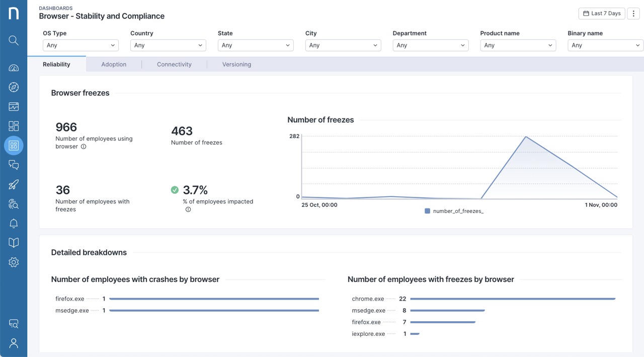Click the chat search icon near sidebar bottom
Image resolution: width=644 pixels, height=357 pixels.
(x=14, y=324)
